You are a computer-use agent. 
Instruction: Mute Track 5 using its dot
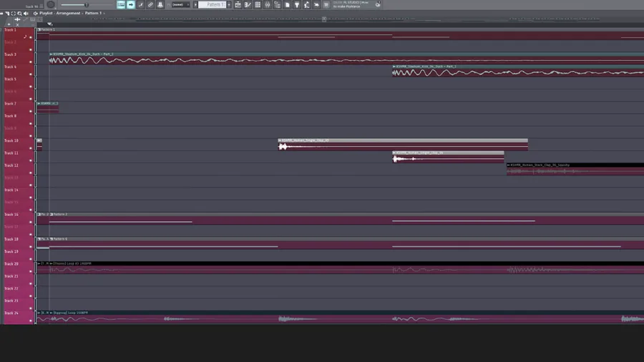coord(30,87)
